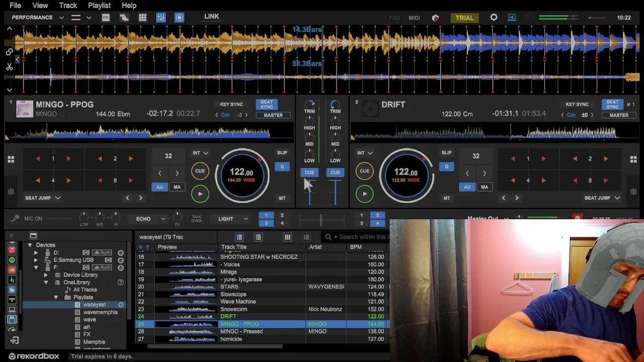Toggle deck 1 BEAT SYNC
The image size is (644, 362).
click(x=267, y=105)
